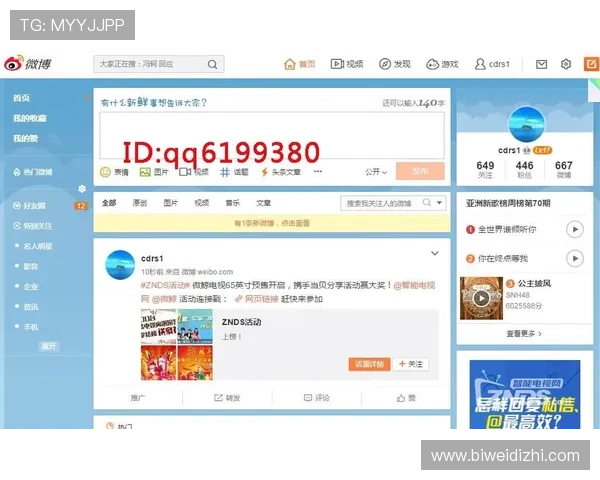This screenshot has height=480, width=600.
Task: View 649 关注 following count
Action: click(x=485, y=170)
